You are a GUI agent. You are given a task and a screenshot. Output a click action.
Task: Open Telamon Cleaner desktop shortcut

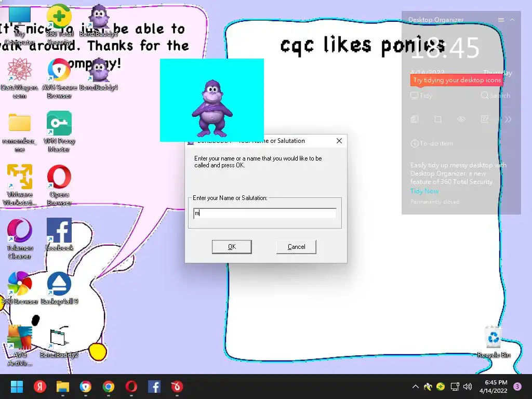point(19,238)
